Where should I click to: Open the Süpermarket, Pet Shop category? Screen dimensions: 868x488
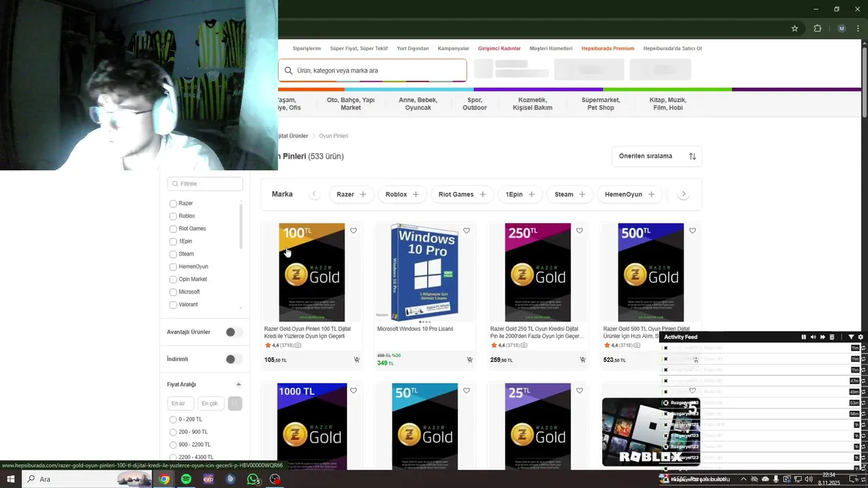click(601, 104)
